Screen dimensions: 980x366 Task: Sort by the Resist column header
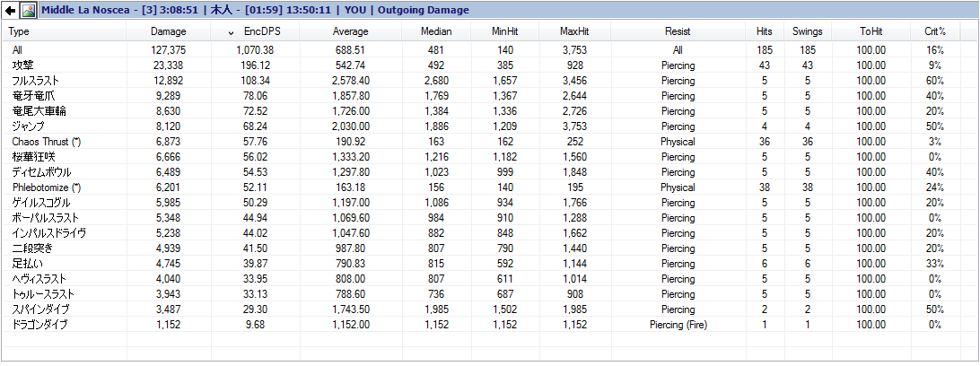[x=678, y=32]
